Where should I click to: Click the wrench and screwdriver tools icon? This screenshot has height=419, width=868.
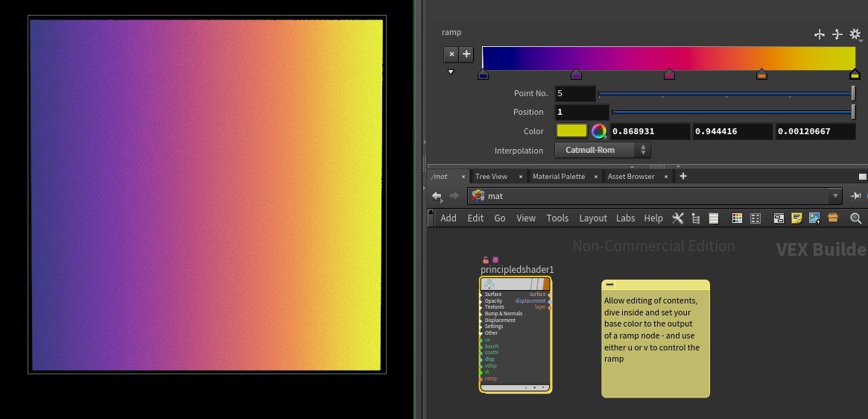coord(677,218)
